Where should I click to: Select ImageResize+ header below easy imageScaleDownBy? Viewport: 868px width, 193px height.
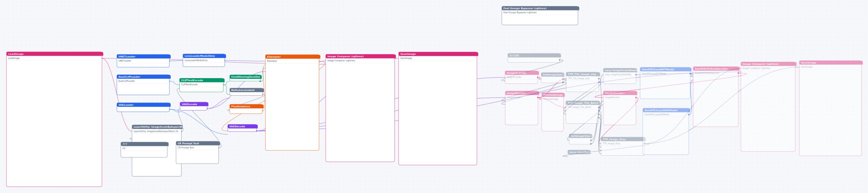620,93
